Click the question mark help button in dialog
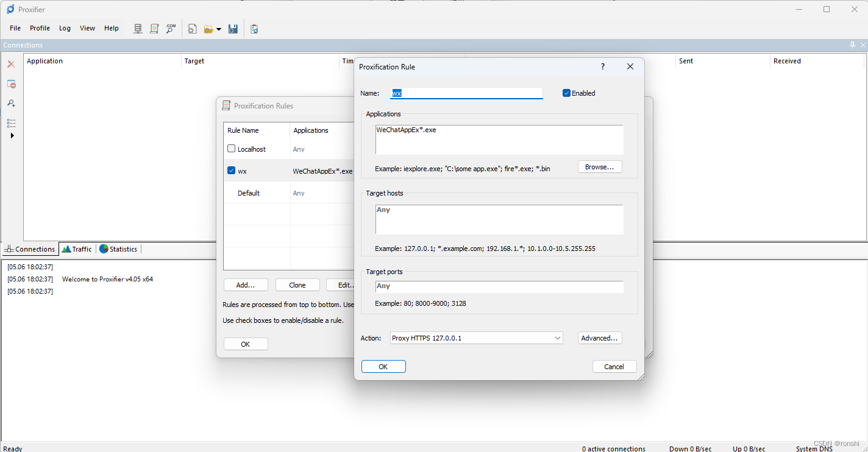 click(x=603, y=66)
